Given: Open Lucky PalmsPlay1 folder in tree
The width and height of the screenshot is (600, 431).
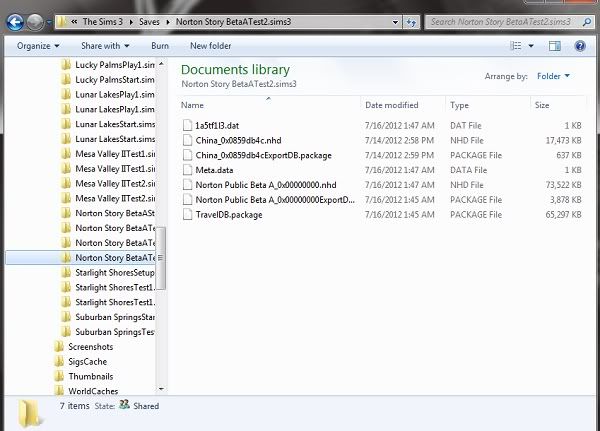Looking at the screenshot, I should 115,65.
